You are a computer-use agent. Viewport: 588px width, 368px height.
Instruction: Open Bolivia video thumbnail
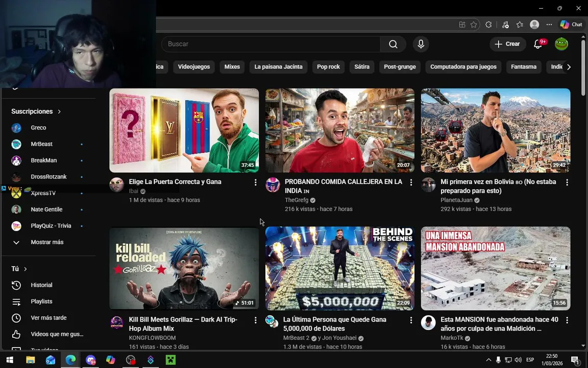click(496, 130)
